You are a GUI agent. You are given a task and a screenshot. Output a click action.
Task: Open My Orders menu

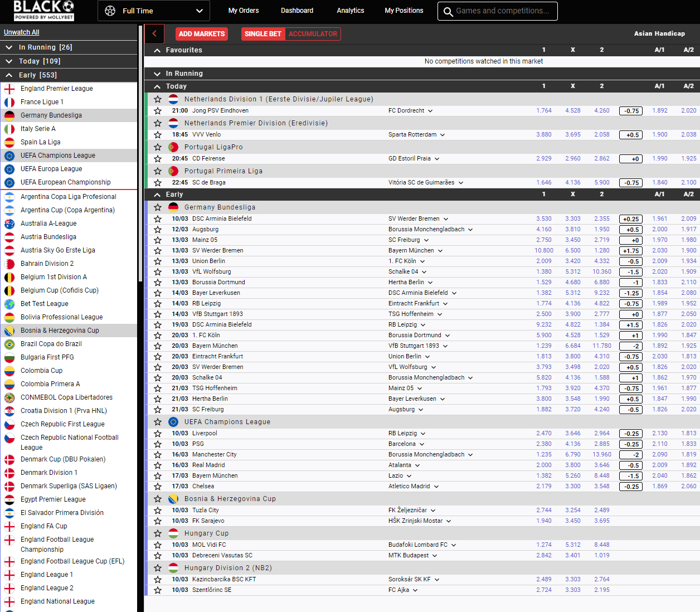244,11
